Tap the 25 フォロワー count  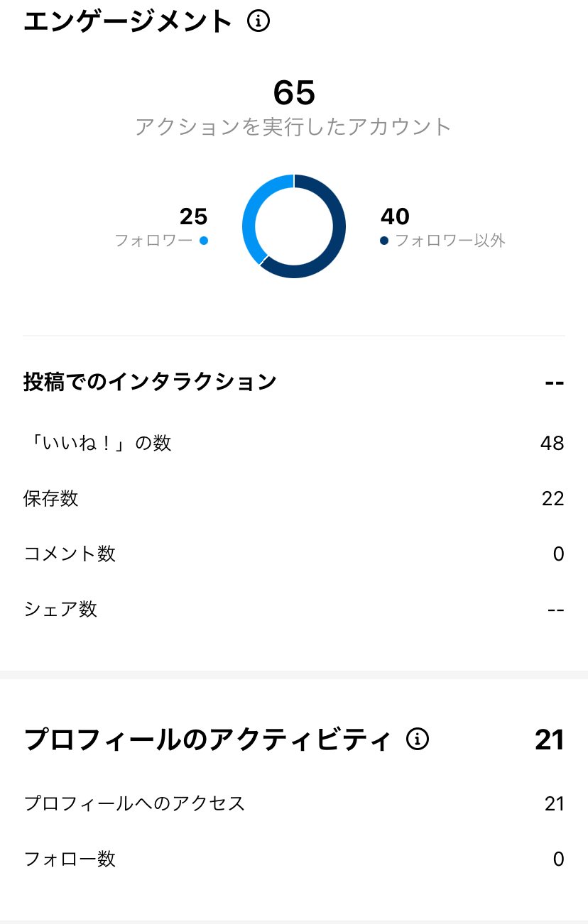(193, 216)
